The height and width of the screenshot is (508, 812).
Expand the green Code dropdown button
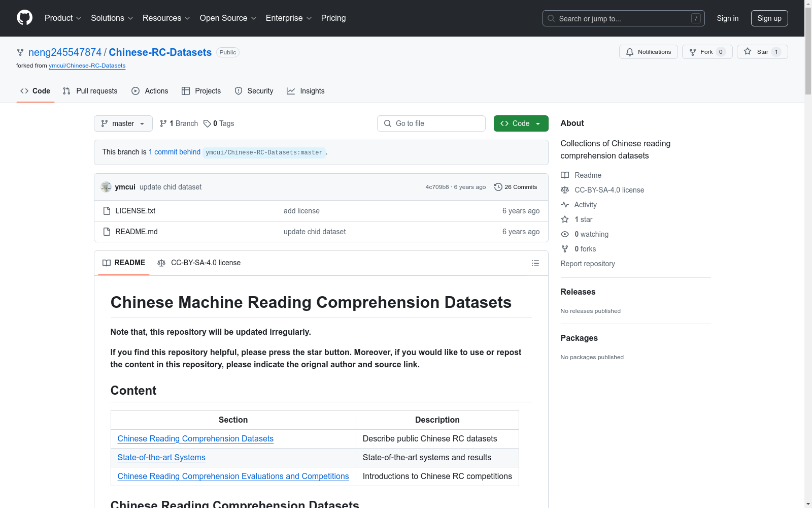pyautogui.click(x=521, y=123)
